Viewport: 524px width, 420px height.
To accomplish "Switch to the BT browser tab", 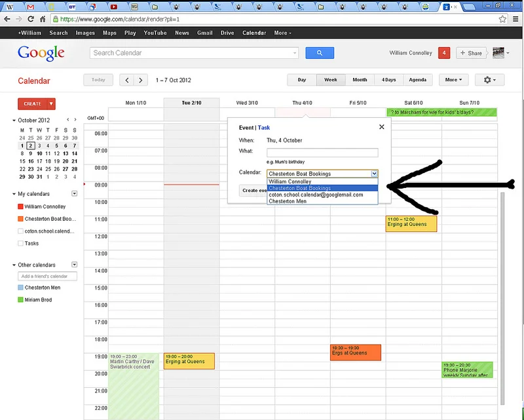I will (72, 7).
